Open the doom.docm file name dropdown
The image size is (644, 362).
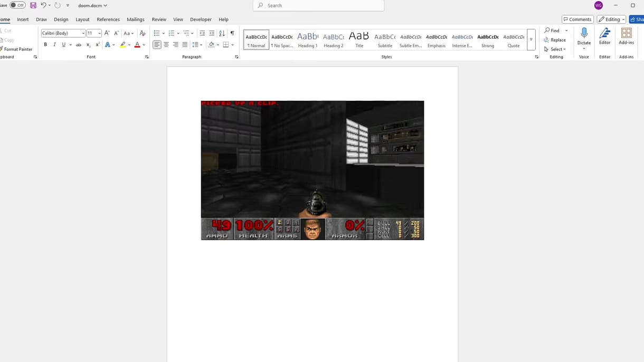(x=92, y=5)
